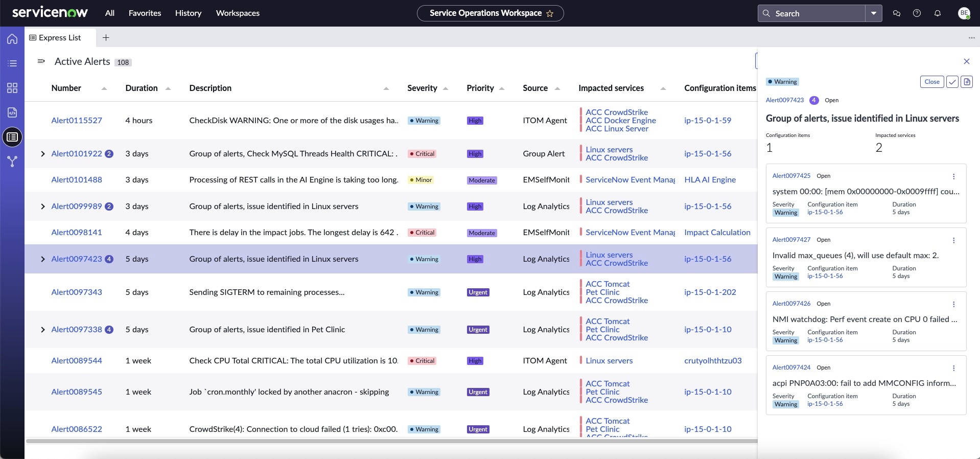Image resolution: width=980 pixels, height=459 pixels.
Task: Open Alert0089544 in the list
Action: click(x=77, y=361)
